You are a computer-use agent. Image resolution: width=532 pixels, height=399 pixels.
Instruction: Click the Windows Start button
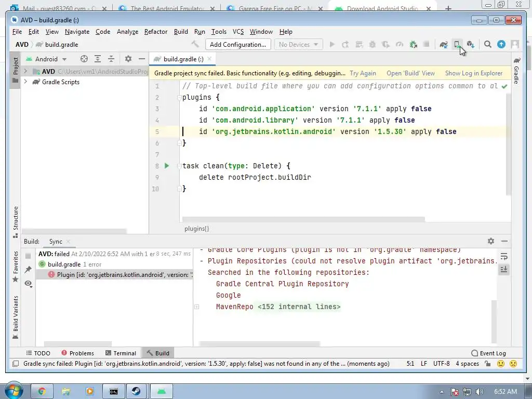(x=14, y=391)
